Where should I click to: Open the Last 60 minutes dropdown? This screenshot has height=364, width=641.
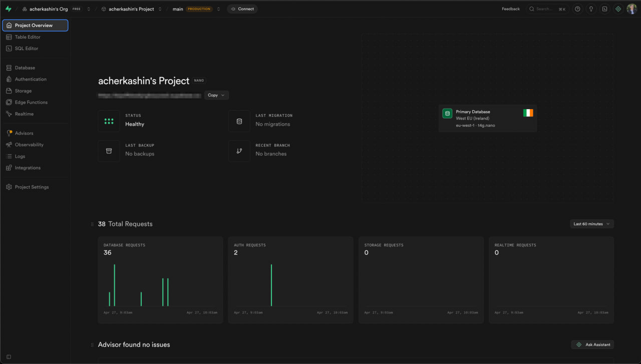(591, 224)
